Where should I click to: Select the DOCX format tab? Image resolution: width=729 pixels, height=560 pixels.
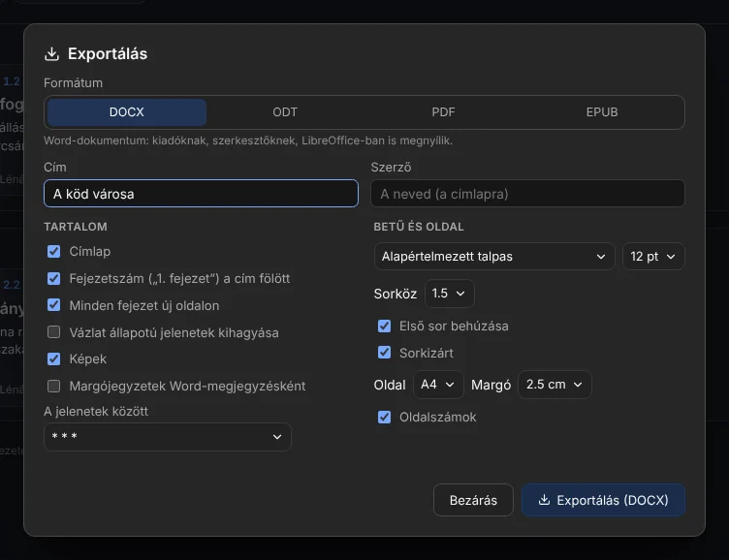pyautogui.click(x=126, y=112)
